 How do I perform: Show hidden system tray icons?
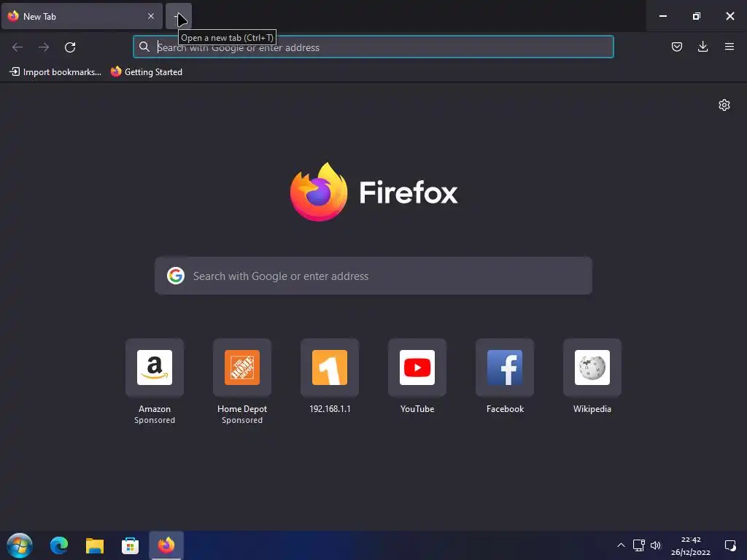tap(621, 545)
